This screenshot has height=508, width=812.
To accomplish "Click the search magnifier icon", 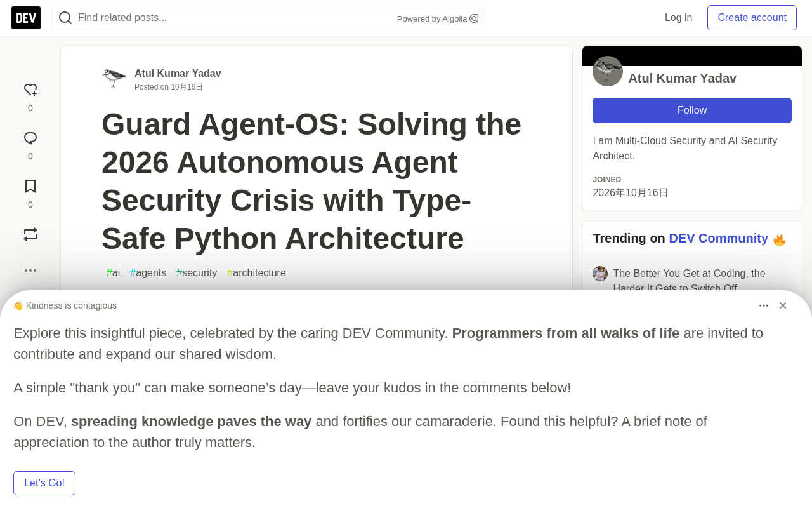I will pyautogui.click(x=65, y=18).
